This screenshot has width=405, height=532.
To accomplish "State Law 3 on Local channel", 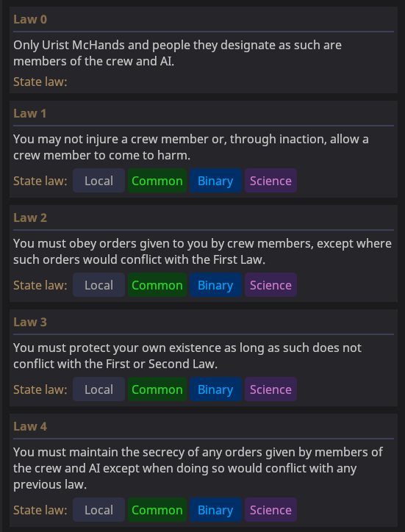I will (x=98, y=389).
